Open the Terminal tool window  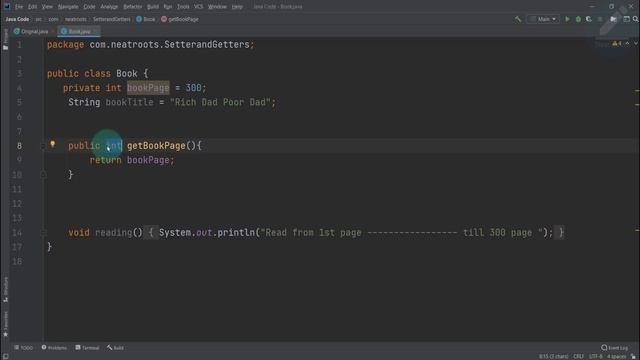coord(87,348)
